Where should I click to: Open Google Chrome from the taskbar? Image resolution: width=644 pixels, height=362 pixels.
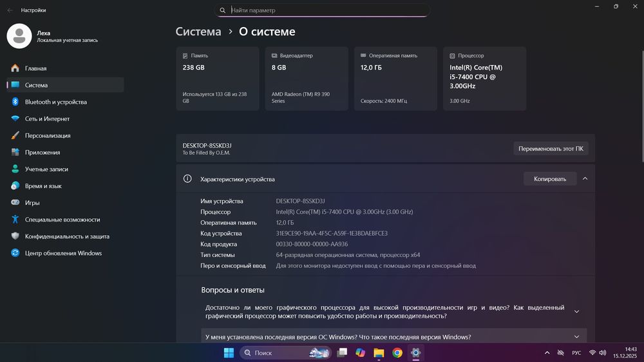tap(397, 353)
